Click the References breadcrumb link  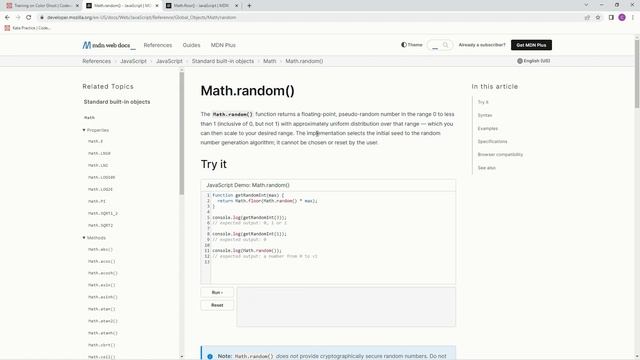coord(97,61)
